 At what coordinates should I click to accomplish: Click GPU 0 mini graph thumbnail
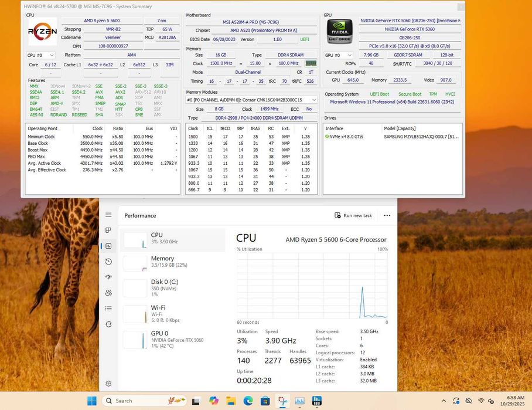point(135,340)
